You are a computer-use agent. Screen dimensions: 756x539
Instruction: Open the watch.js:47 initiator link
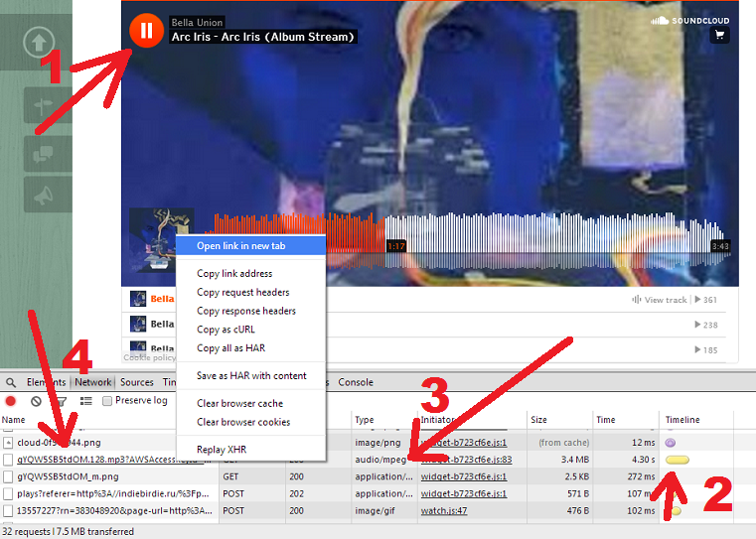pos(444,510)
